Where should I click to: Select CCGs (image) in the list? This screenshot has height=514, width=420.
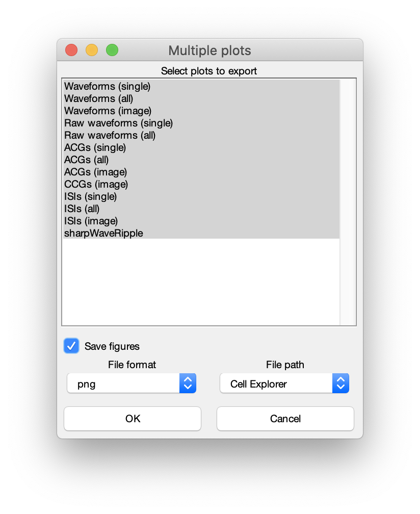pyautogui.click(x=201, y=184)
